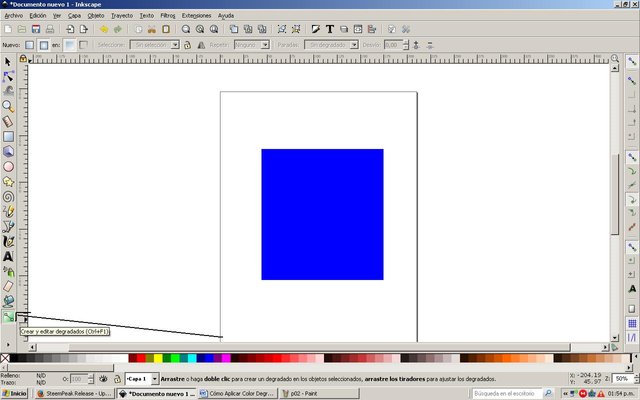Toggle the layer lock icon
Viewport: 640px width, 400px height.
point(117,379)
